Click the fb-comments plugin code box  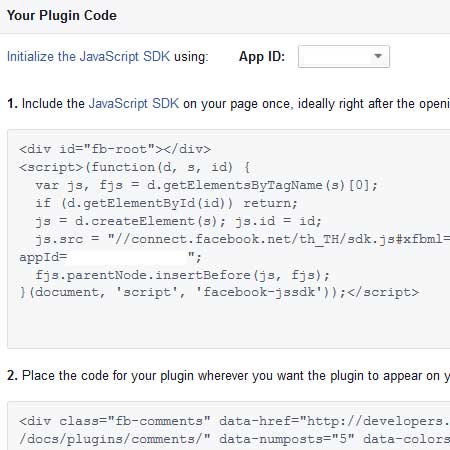(229, 426)
